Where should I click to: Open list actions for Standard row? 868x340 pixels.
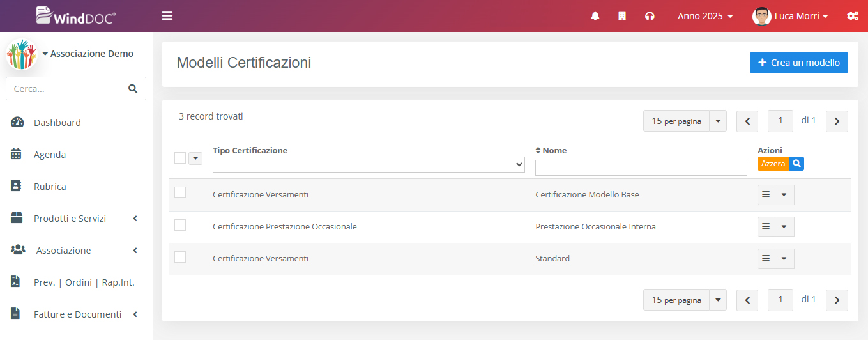coord(766,259)
